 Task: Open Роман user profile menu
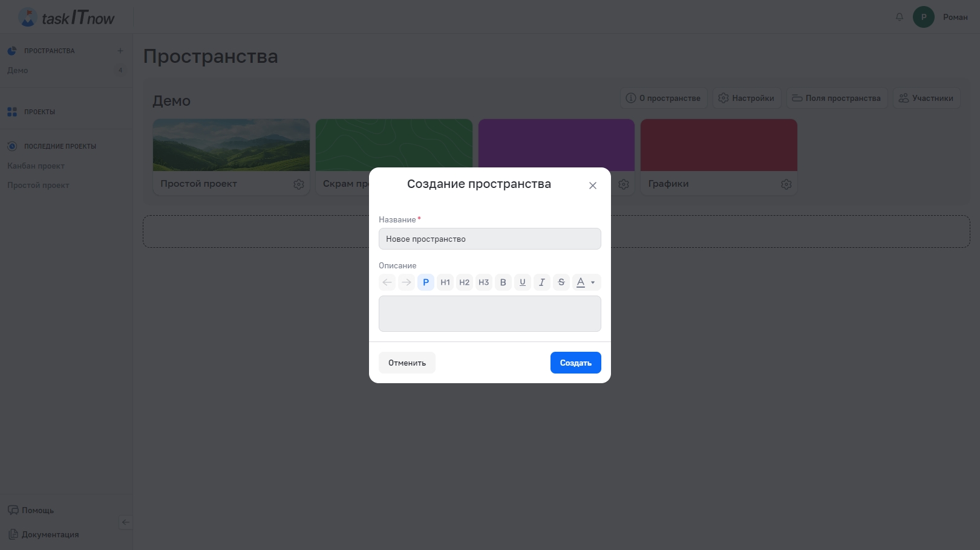(941, 17)
